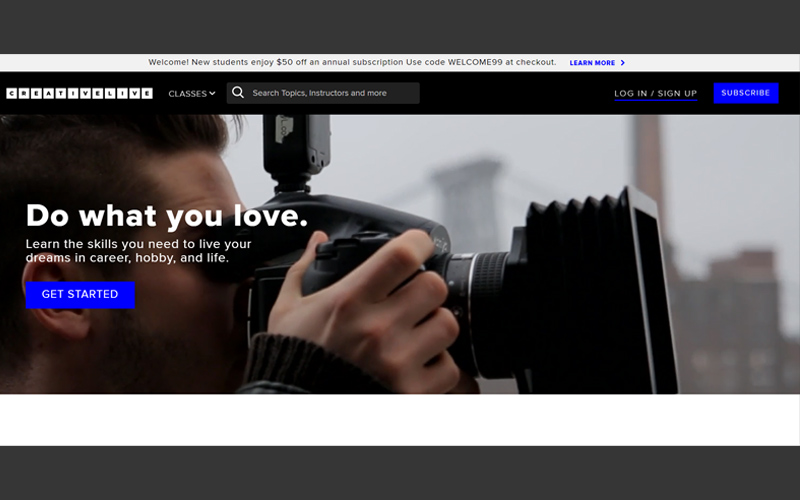
Task: Open the Classes dropdown menu
Action: pyautogui.click(x=192, y=93)
